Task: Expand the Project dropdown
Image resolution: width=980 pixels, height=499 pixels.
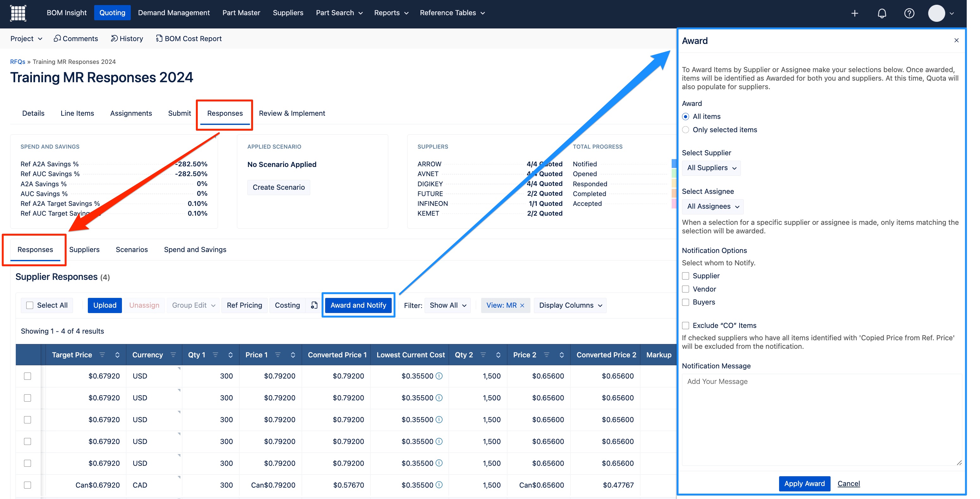Action: point(26,39)
